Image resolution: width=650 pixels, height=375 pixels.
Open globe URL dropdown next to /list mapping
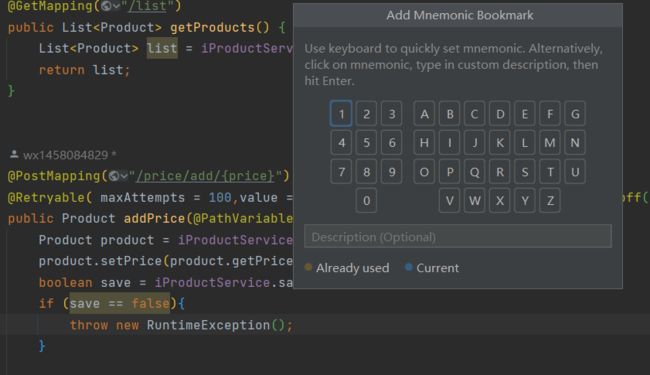pyautogui.click(x=111, y=6)
